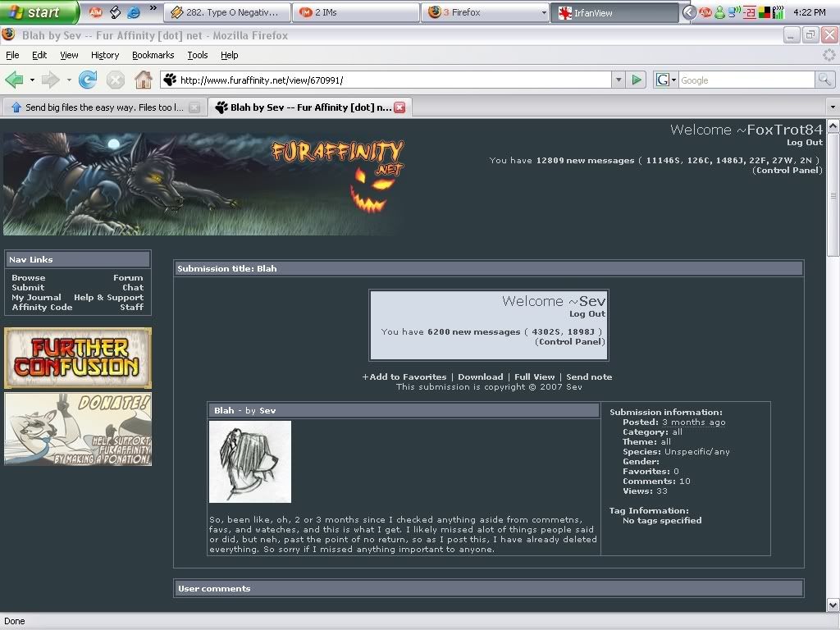This screenshot has width=840, height=630.
Task: Click the green Go arrow button
Action: click(637, 80)
